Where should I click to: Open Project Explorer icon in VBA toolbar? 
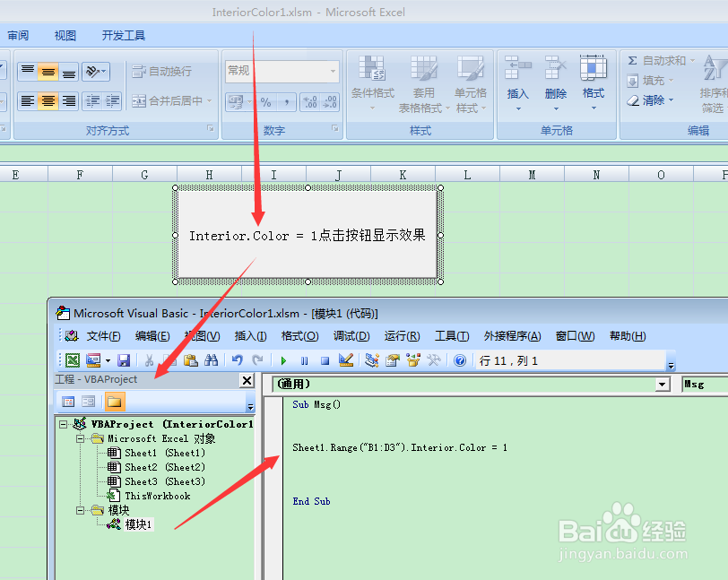coord(372,360)
